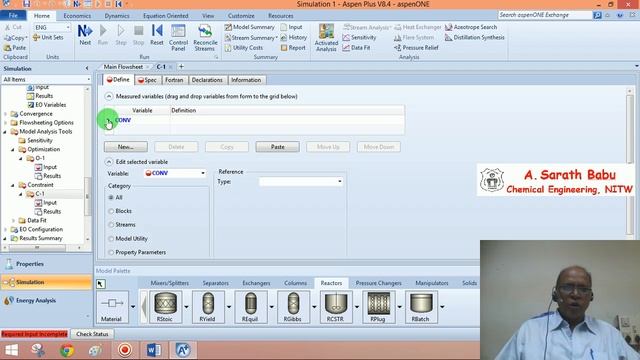This screenshot has height=360, width=640.
Task: Open the Input summary file
Action: (x=291, y=27)
